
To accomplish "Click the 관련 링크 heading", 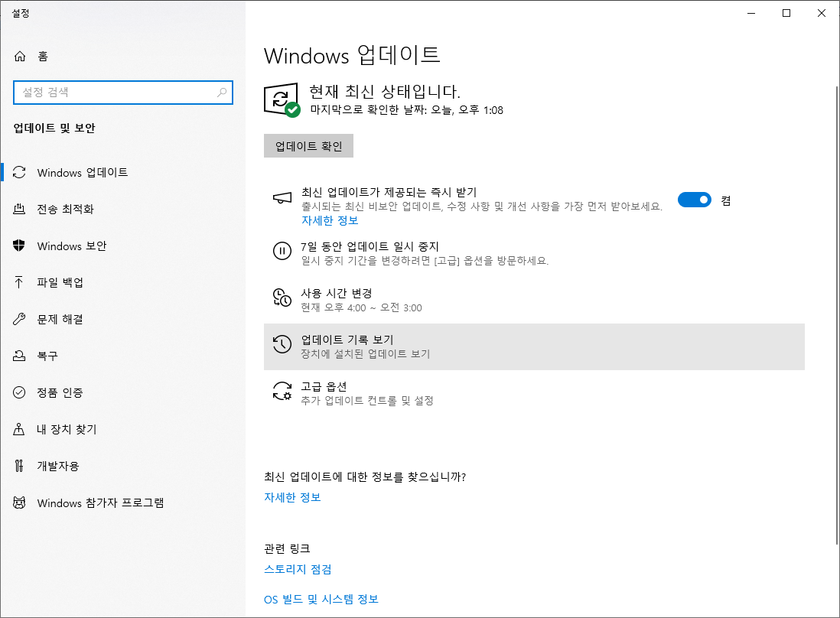I will (287, 548).
